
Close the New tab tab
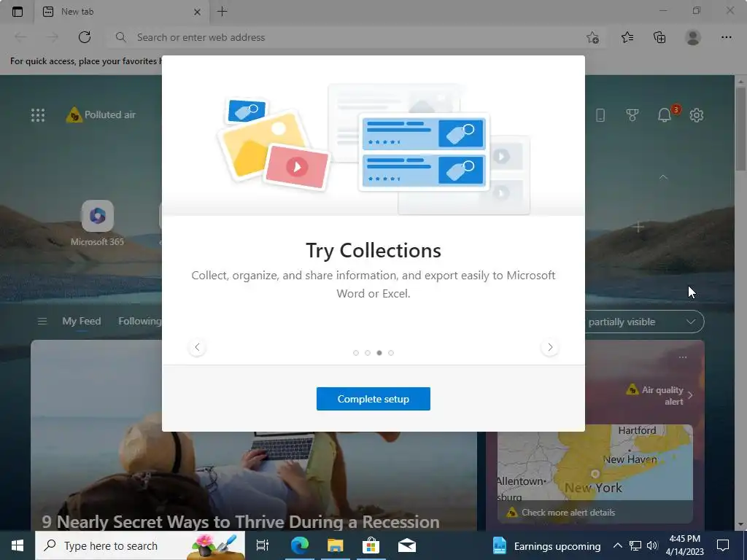point(197,12)
